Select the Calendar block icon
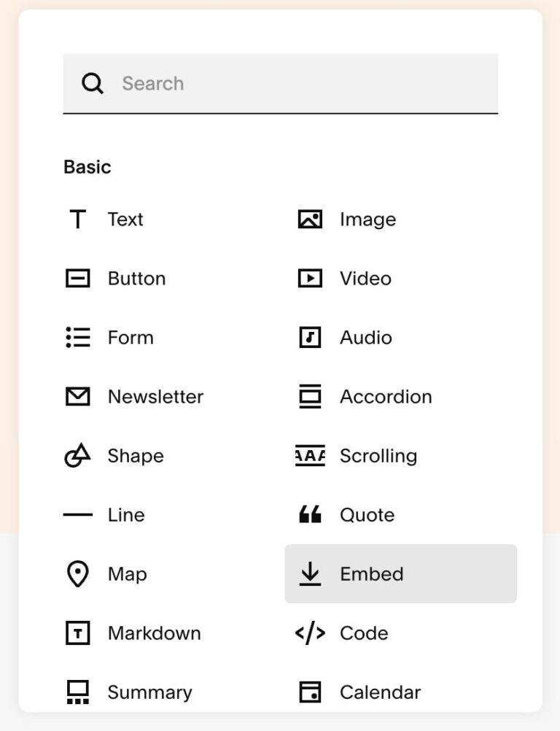Viewport: 560px width, 731px height. (x=310, y=692)
